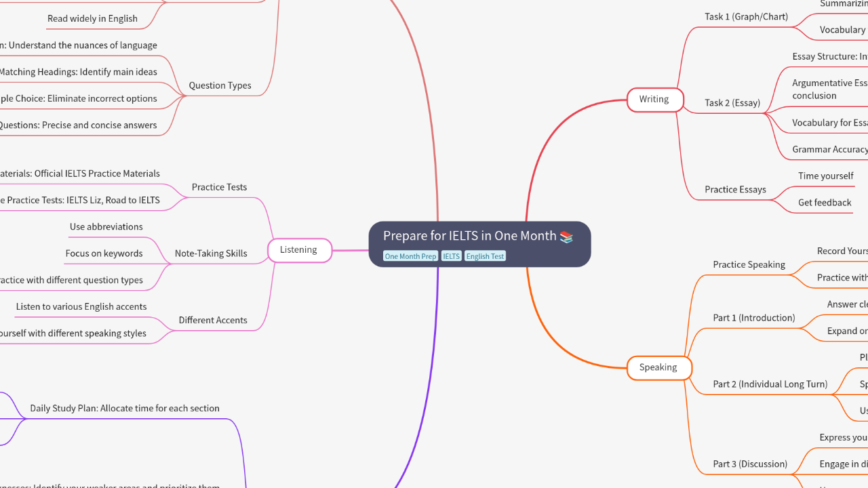Click 'Focus on keywords' leaf node
Viewport: 868px width, 488px height.
[x=104, y=253]
